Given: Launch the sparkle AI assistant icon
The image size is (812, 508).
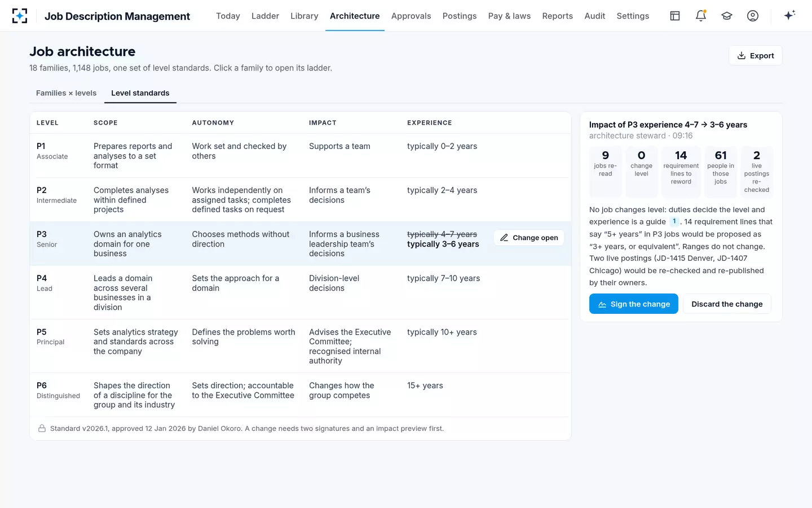Looking at the screenshot, I should [x=789, y=15].
